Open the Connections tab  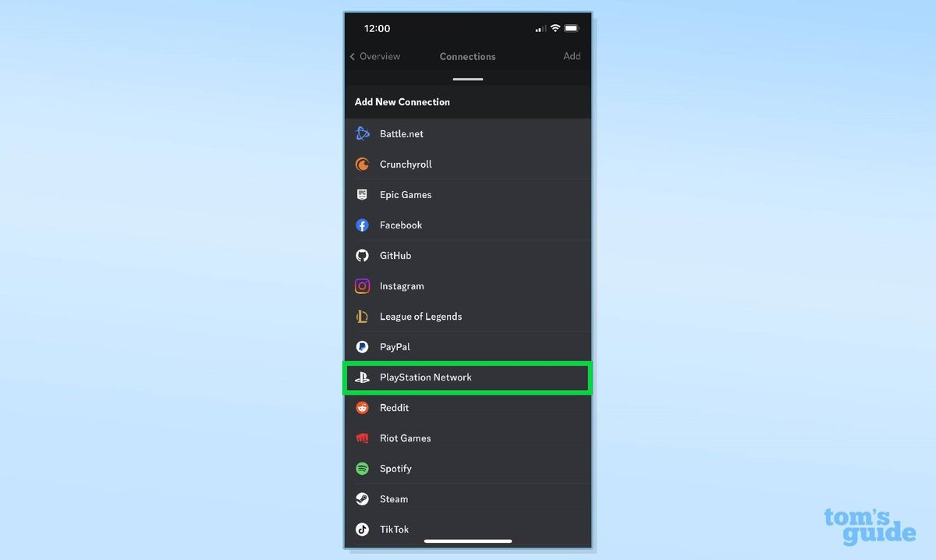click(467, 56)
